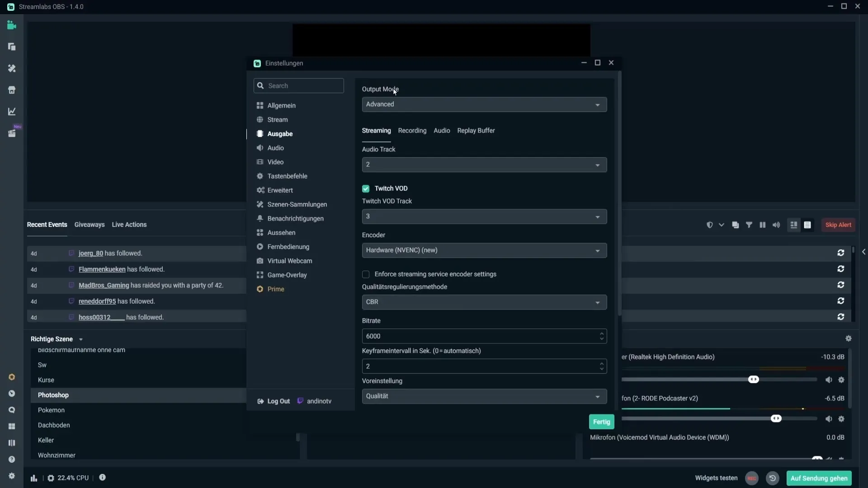Open performance stats bar chart icon in status bar
868x488 pixels.
coord(34,478)
